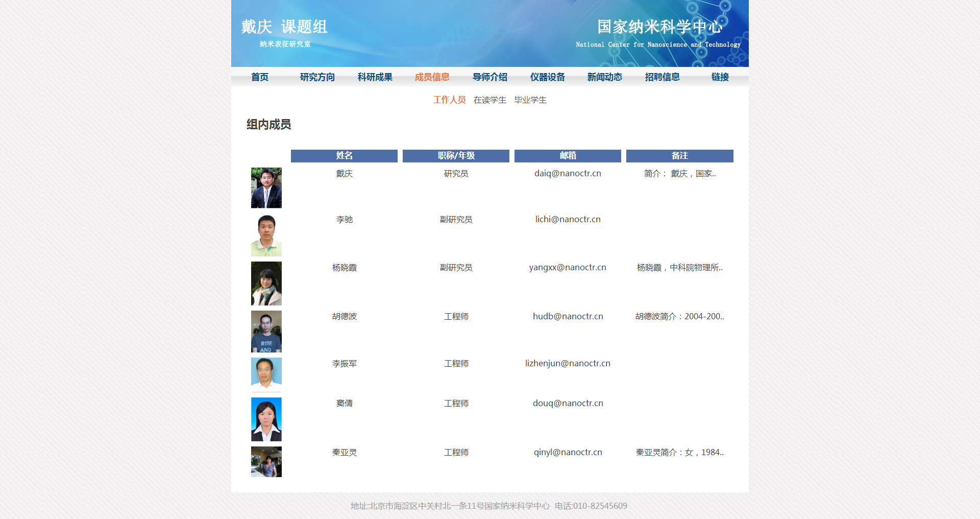Open 招聘信息 in navigation bar
Screen dimensions: 980x519
[x=663, y=77]
